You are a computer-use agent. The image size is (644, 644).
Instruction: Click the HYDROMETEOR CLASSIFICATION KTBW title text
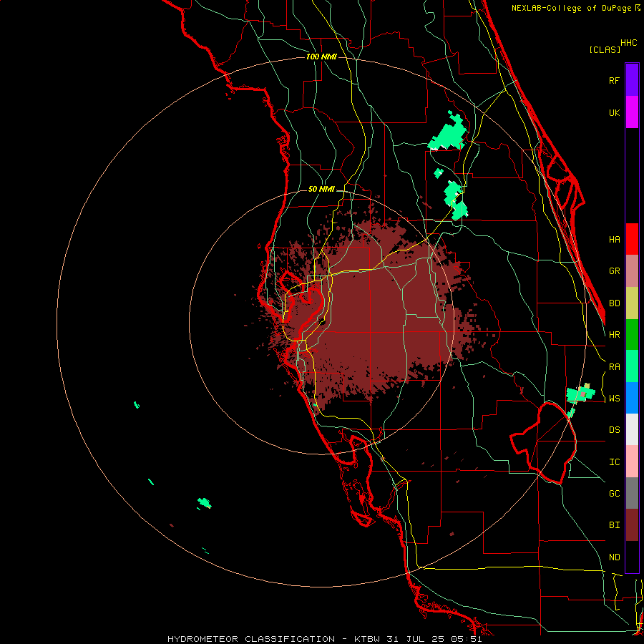(x=324, y=639)
